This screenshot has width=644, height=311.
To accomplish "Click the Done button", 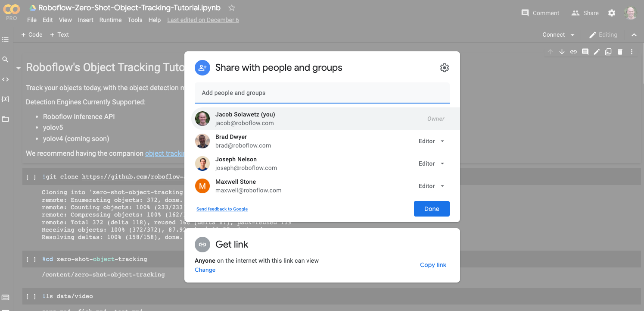I will point(432,209).
